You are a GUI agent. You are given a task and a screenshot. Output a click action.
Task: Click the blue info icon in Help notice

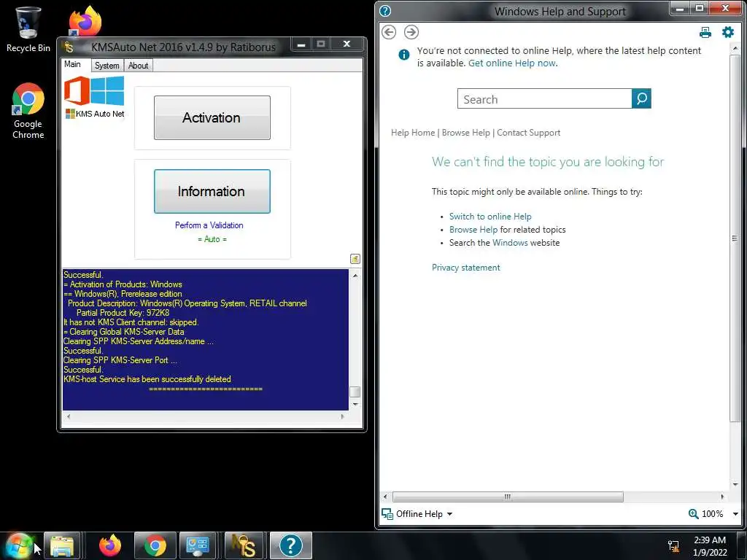(404, 54)
